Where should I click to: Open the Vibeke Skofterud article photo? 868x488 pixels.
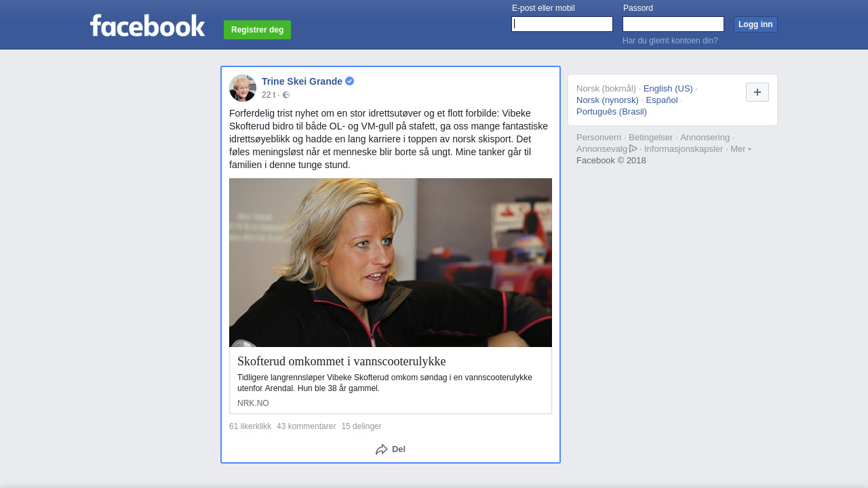click(x=391, y=263)
